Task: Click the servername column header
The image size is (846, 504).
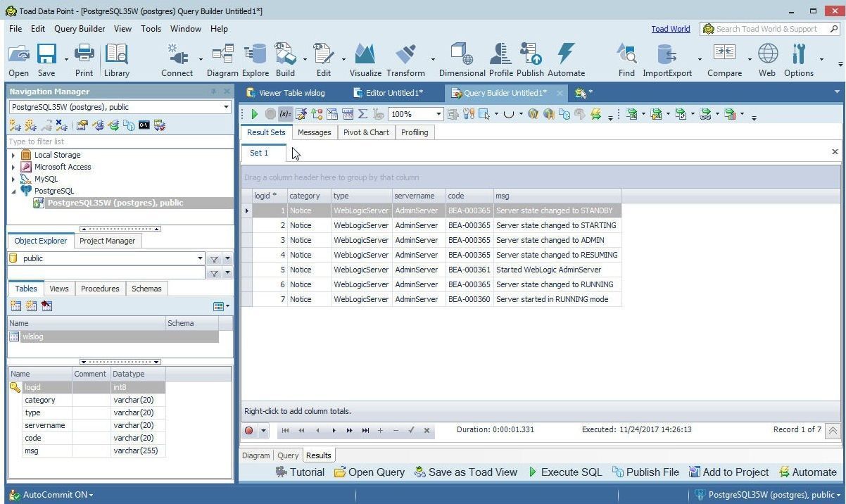Action: point(419,196)
